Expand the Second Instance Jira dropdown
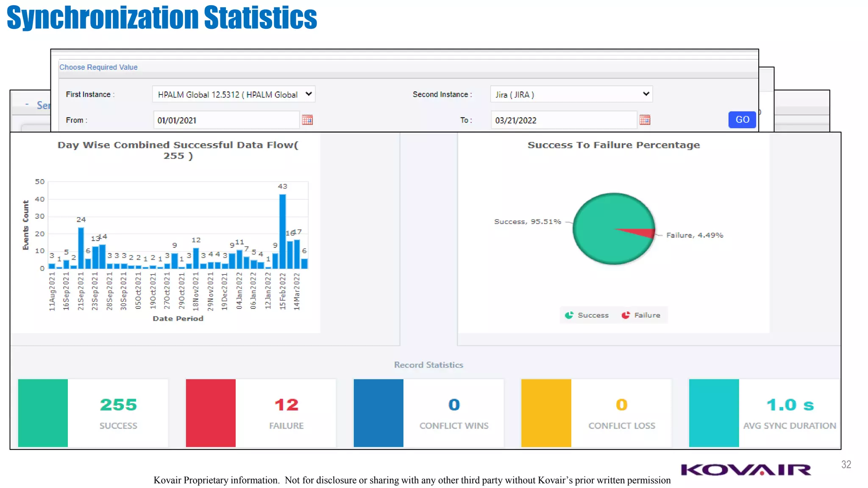Image resolution: width=868 pixels, height=488 pixels. [x=571, y=94]
